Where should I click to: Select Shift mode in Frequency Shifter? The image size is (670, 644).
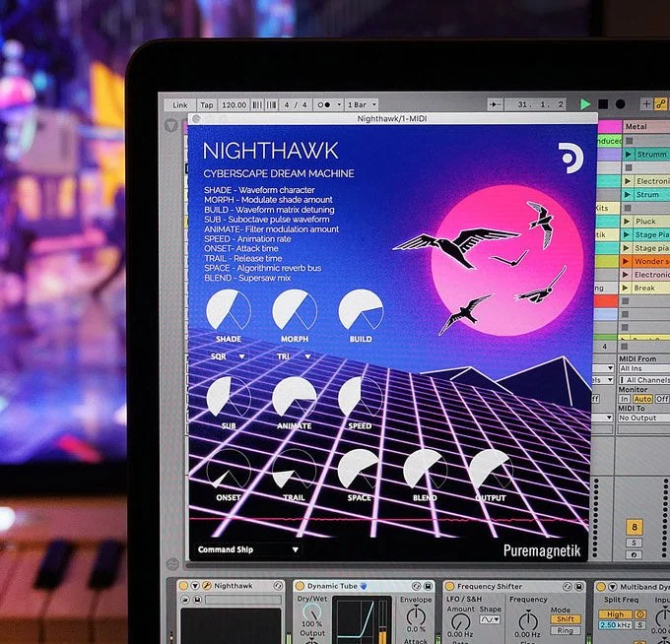566,619
